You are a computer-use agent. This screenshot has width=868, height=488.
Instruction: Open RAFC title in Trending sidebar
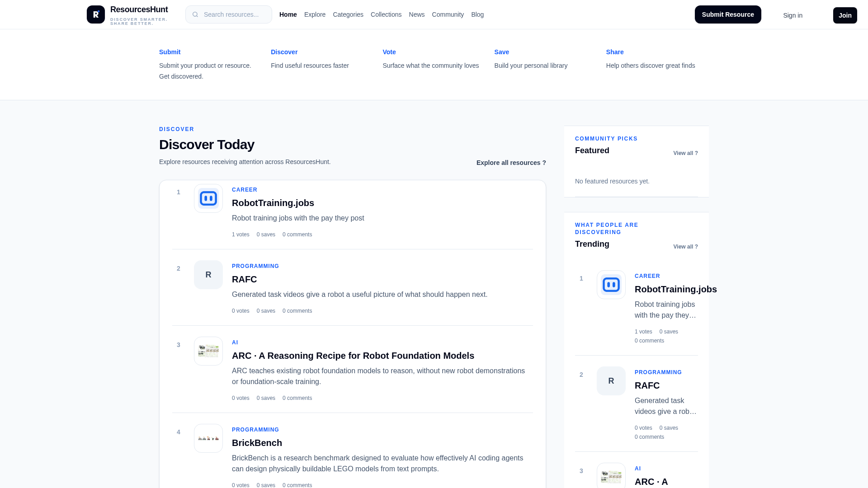(647, 385)
